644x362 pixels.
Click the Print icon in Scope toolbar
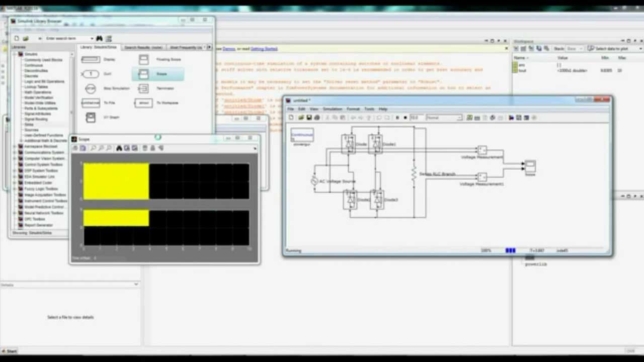[75, 148]
